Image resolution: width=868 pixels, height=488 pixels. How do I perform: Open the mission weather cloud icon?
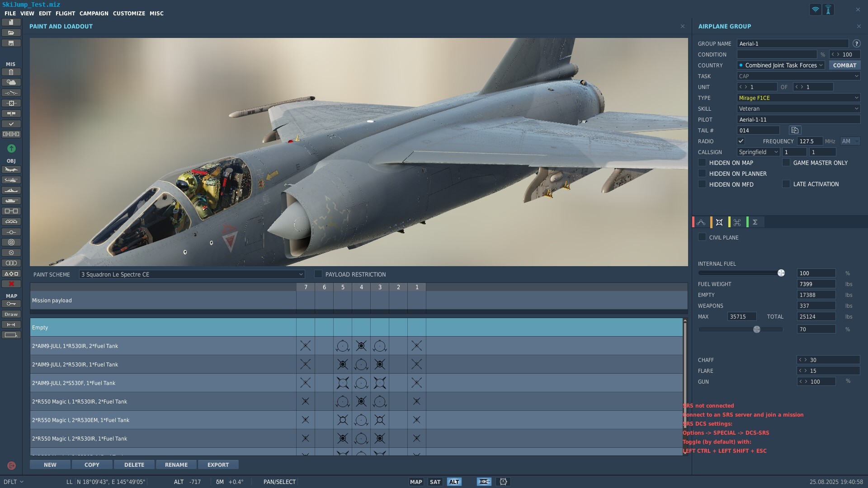pos(11,82)
